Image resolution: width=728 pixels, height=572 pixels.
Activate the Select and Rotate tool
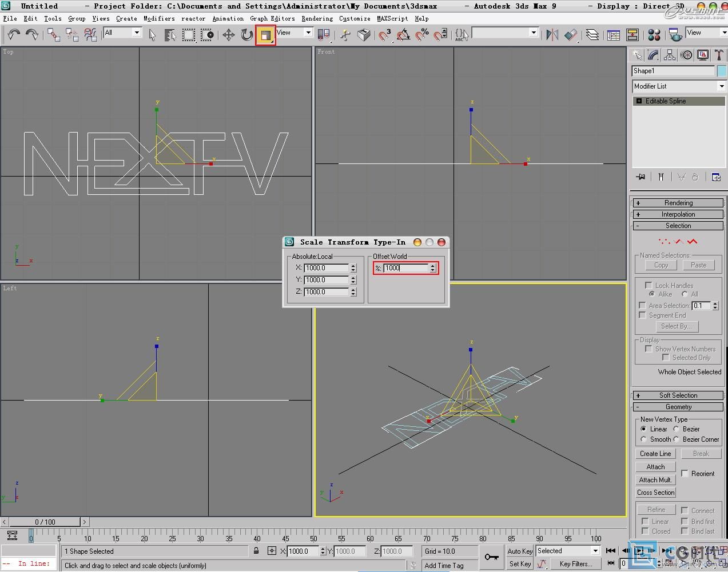tap(246, 35)
